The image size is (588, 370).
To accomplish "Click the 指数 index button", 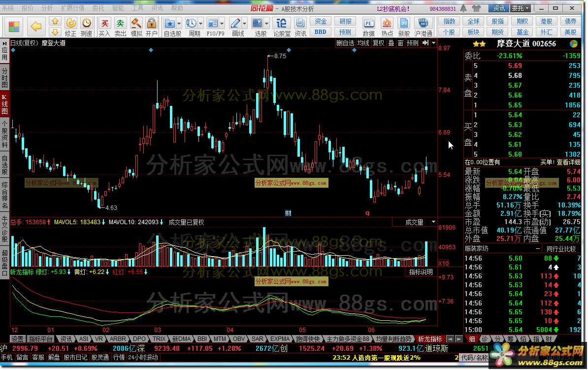I will [449, 21].
